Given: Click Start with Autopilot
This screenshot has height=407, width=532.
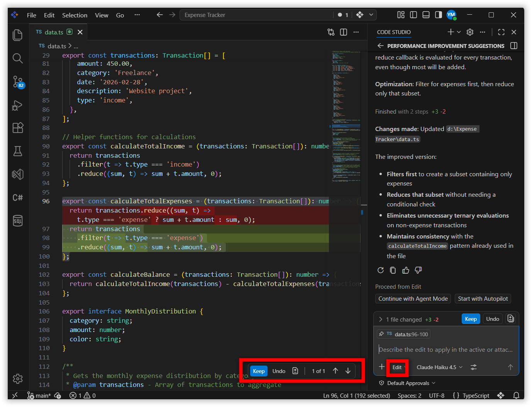Looking at the screenshot, I should (x=483, y=298).
